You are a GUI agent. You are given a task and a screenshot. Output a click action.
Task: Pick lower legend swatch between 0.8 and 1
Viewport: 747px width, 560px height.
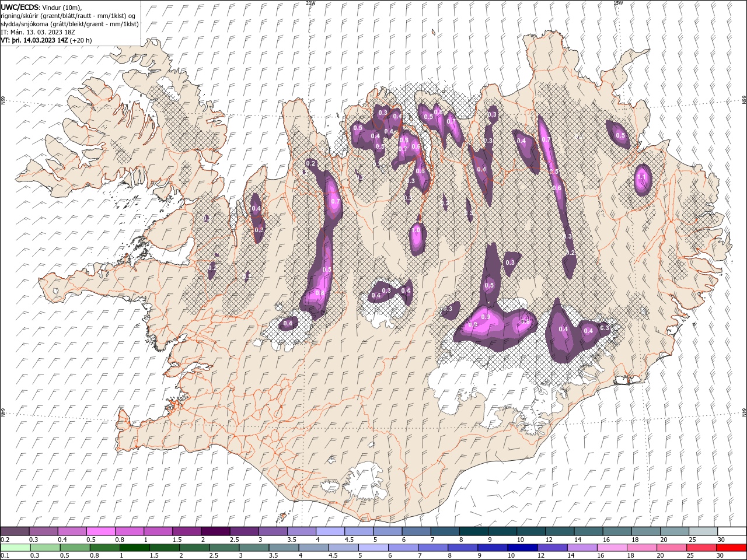click(x=104, y=548)
